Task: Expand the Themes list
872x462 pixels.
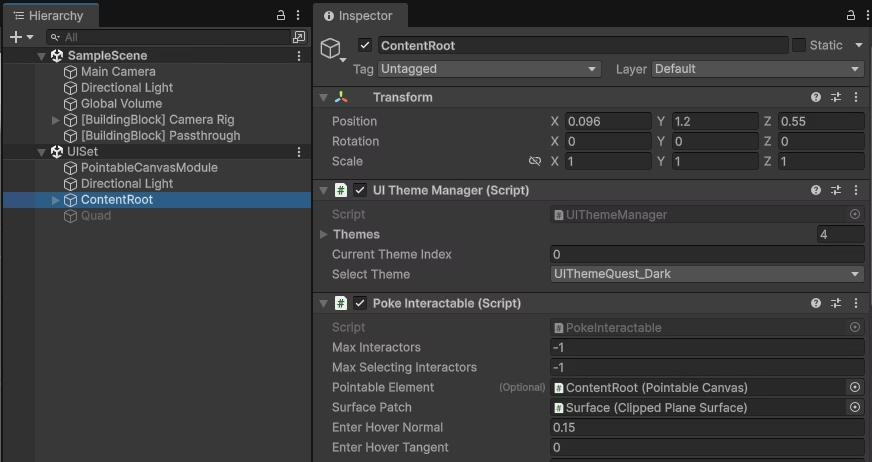Action: 324,235
